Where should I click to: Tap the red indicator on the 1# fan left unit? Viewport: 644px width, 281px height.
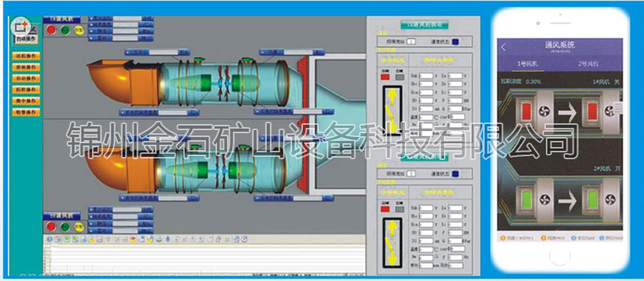coord(527,111)
